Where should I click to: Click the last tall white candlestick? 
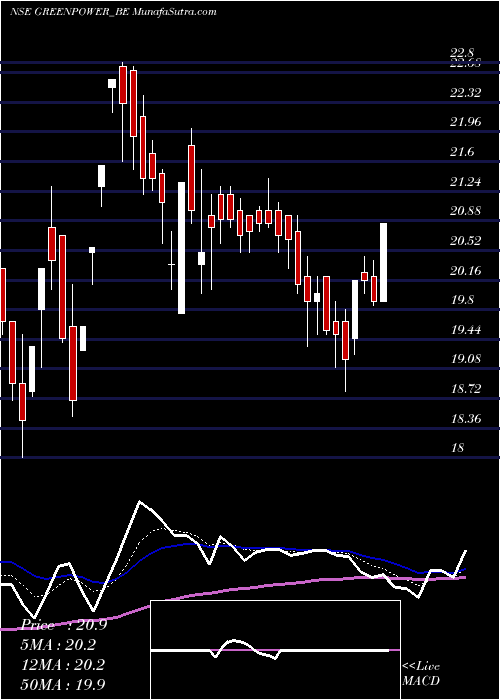point(383,262)
